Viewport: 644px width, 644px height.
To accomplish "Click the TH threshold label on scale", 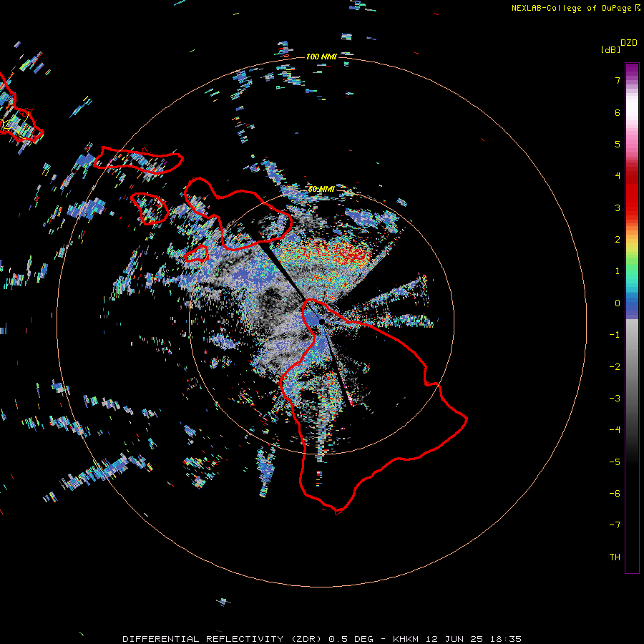I will click(615, 557).
